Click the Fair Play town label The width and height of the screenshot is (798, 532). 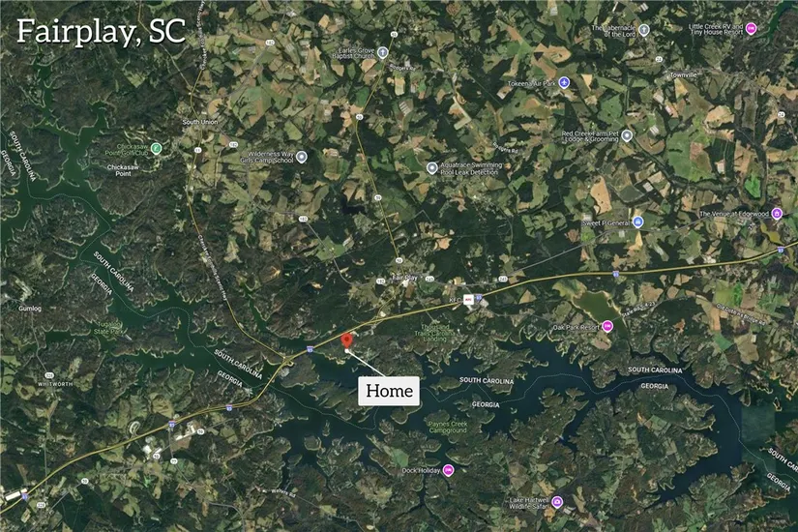(x=405, y=278)
